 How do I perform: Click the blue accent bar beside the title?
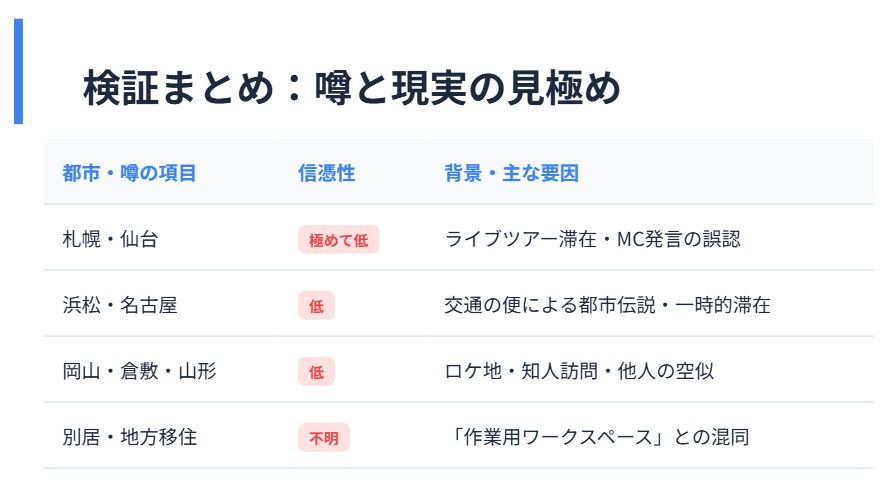[x=18, y=72]
